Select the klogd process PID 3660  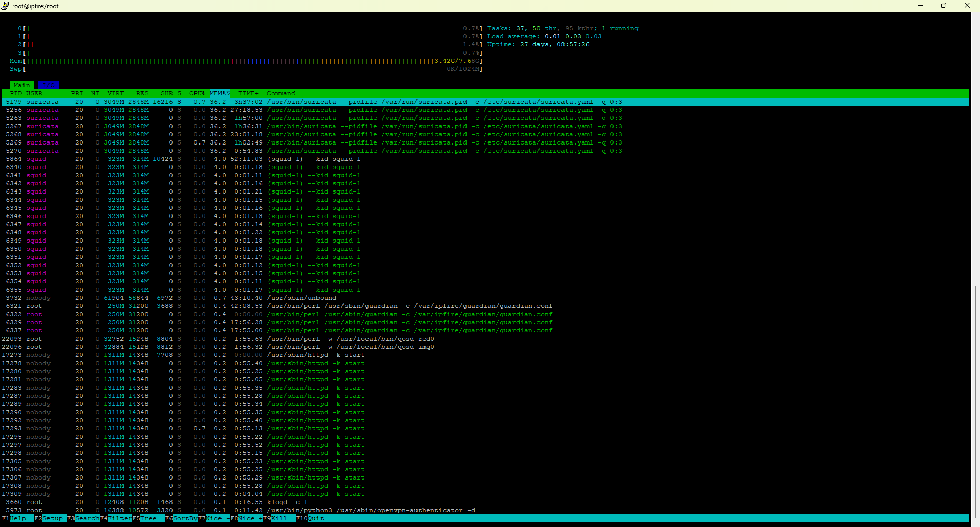point(485,502)
